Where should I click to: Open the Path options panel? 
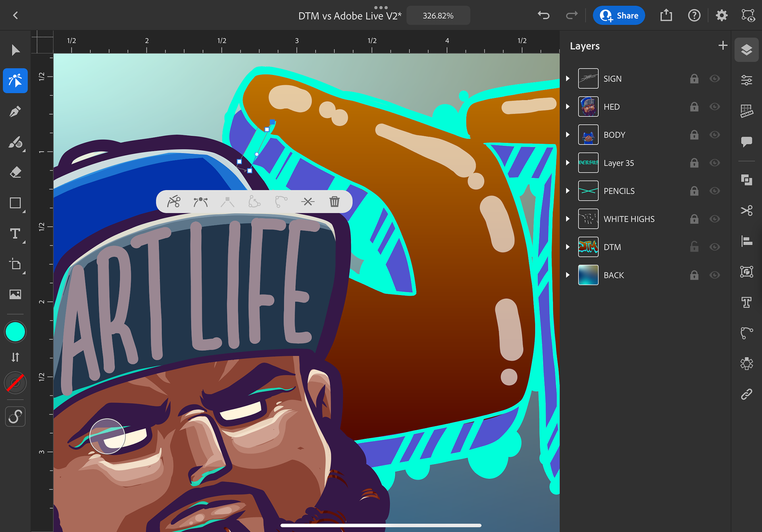(747, 333)
